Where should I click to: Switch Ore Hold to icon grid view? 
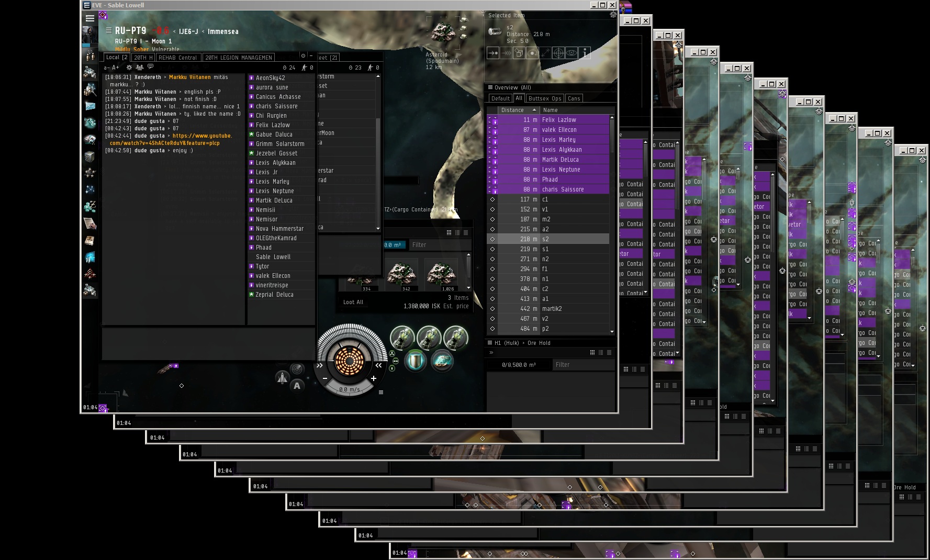click(x=592, y=353)
